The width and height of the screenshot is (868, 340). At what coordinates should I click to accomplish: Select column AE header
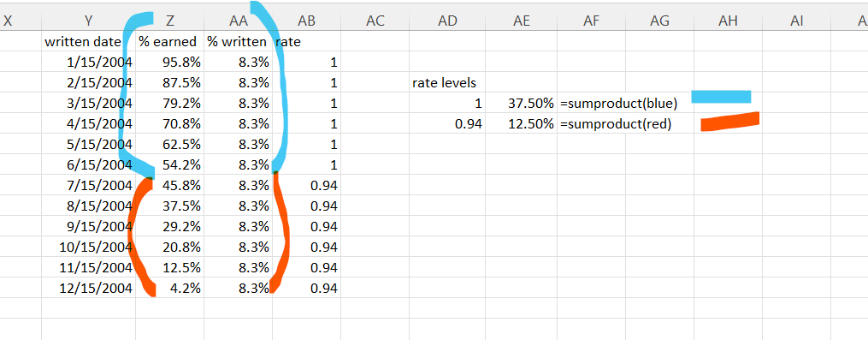(522, 21)
